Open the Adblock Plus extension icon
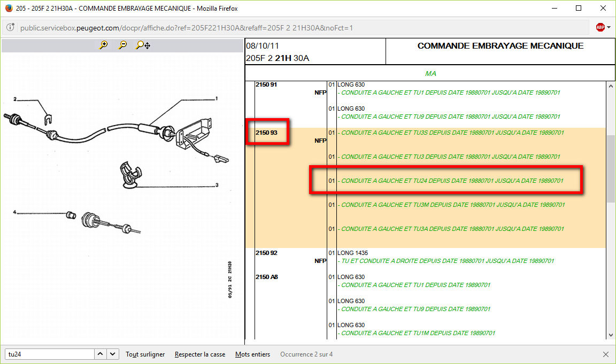Screen dimensions: 616x364 click(600, 27)
